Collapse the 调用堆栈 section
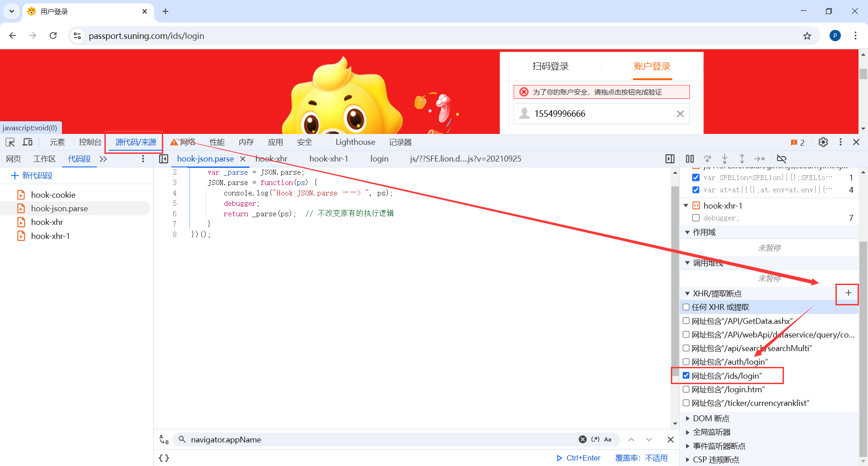Image resolution: width=868 pixels, height=466 pixels. tap(688, 263)
